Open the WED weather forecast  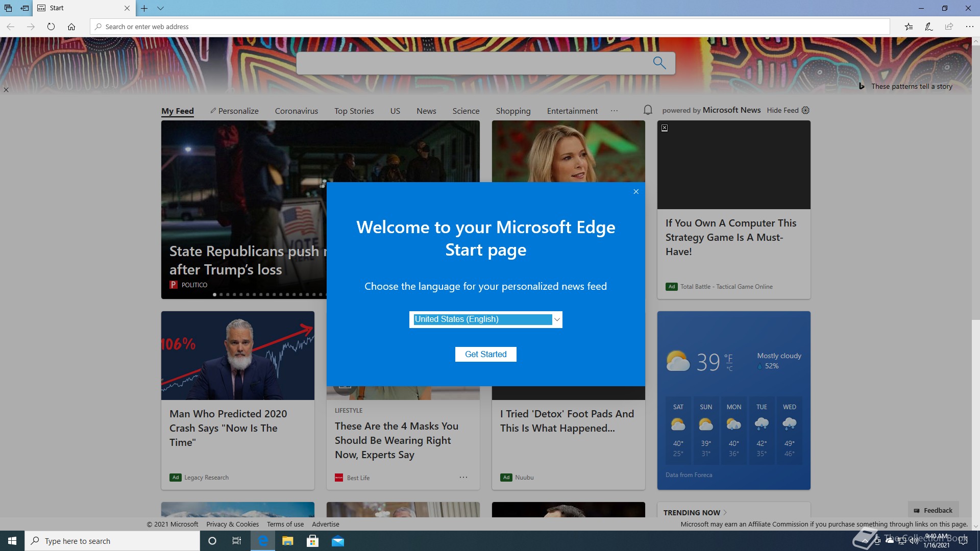[789, 430]
